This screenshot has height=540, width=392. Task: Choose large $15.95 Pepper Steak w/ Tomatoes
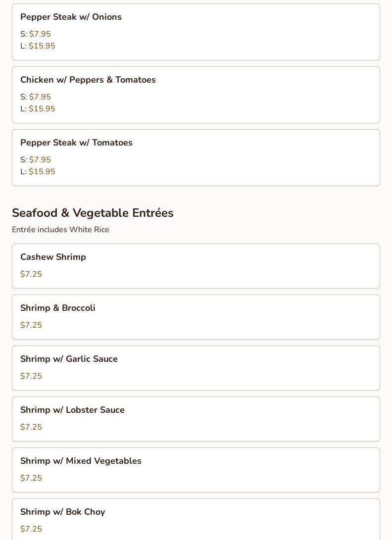click(x=42, y=172)
